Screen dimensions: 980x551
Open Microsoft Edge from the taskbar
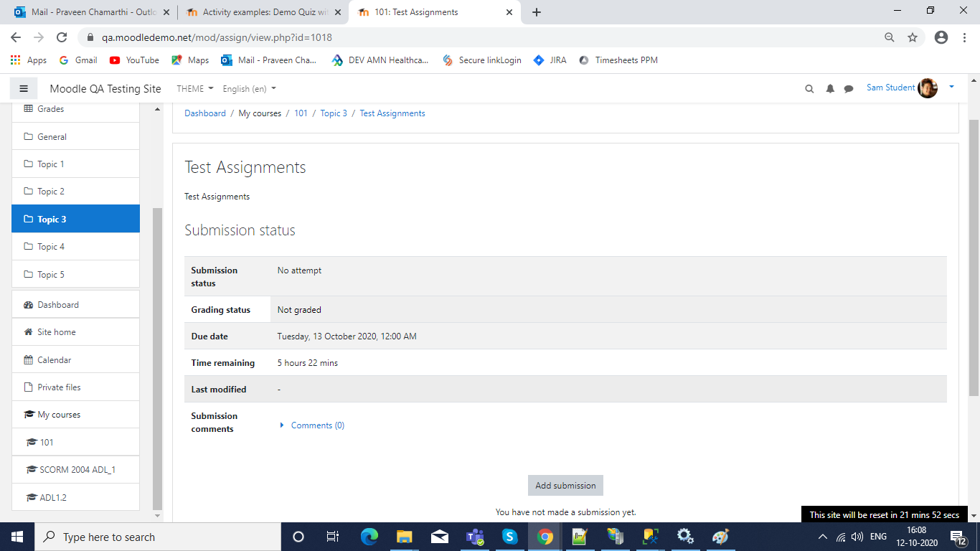(369, 537)
